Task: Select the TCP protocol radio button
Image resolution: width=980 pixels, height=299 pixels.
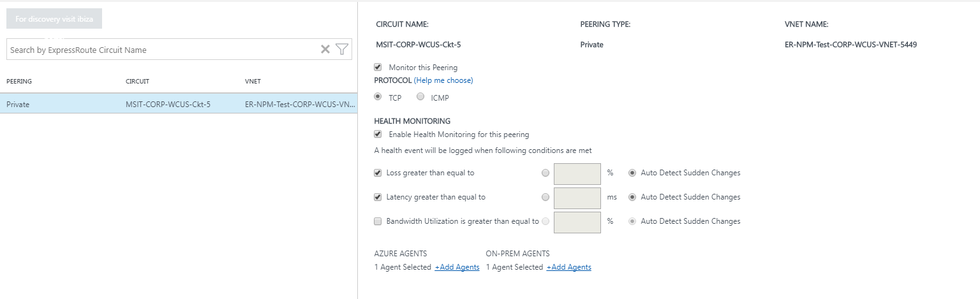Action: pyautogui.click(x=378, y=97)
